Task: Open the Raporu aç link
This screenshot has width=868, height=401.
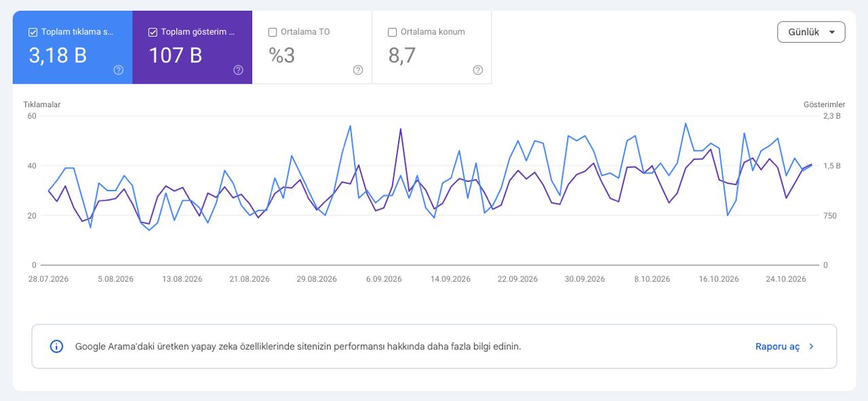Action: click(x=778, y=347)
